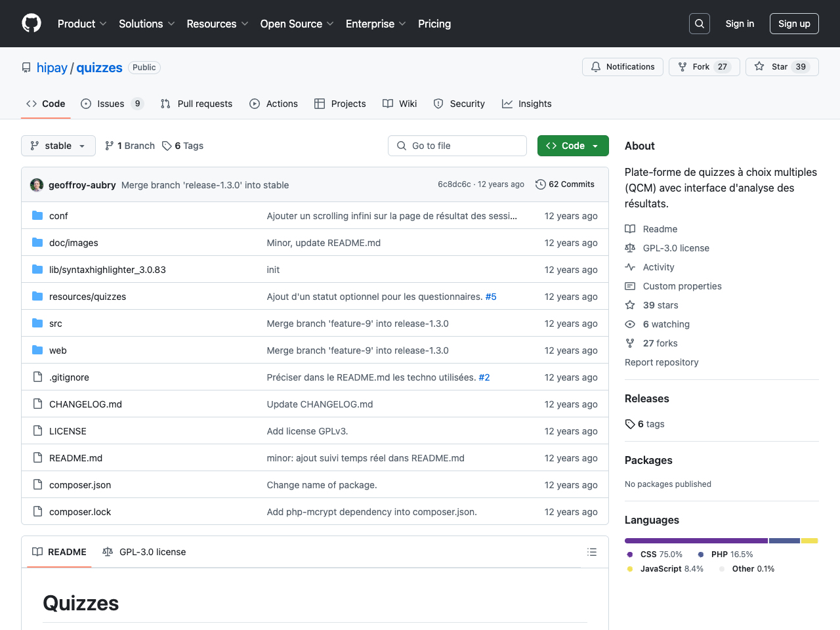Open issue link #5
840x630 pixels.
(x=491, y=297)
